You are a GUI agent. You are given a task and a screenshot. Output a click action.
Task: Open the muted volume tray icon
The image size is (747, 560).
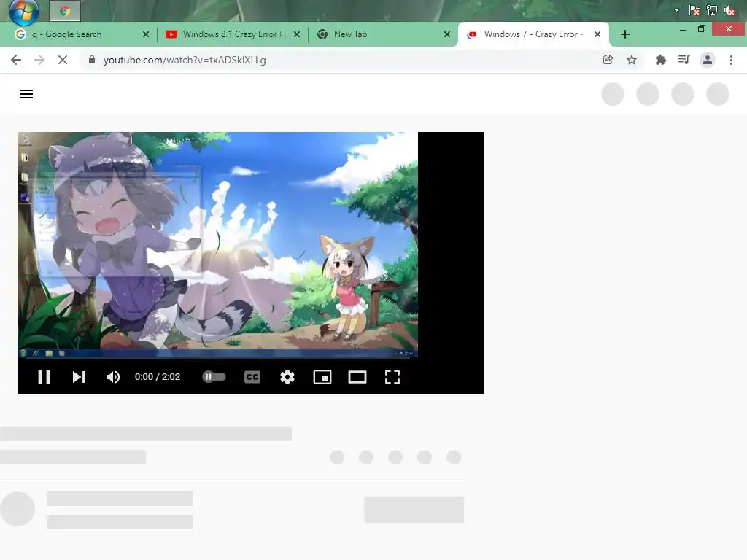tap(729, 10)
